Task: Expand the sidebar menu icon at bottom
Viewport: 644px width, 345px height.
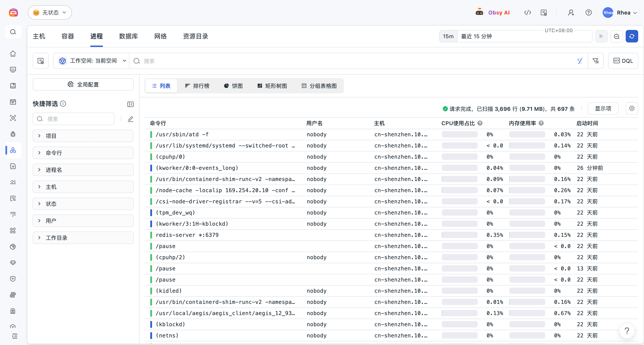Action: click(x=15, y=336)
